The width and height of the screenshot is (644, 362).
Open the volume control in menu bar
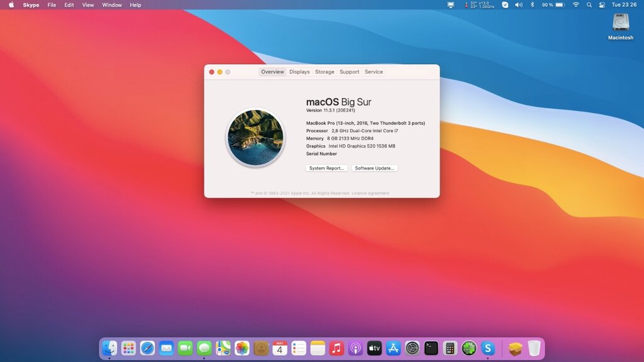point(519,4)
